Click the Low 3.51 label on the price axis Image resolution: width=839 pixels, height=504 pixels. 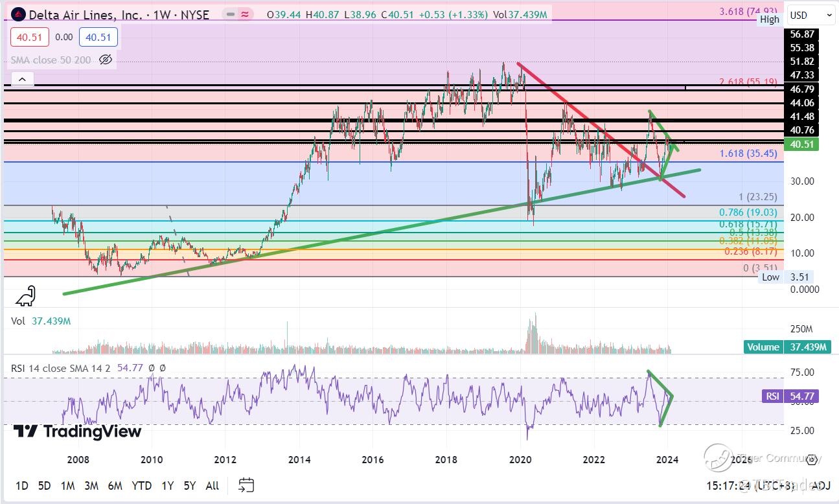pyautogui.click(x=786, y=277)
